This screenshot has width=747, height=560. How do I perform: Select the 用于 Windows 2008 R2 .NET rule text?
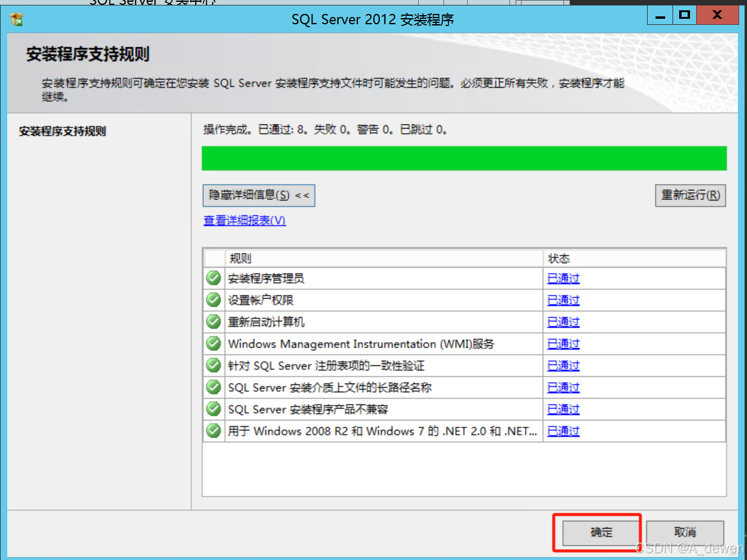[382, 432]
